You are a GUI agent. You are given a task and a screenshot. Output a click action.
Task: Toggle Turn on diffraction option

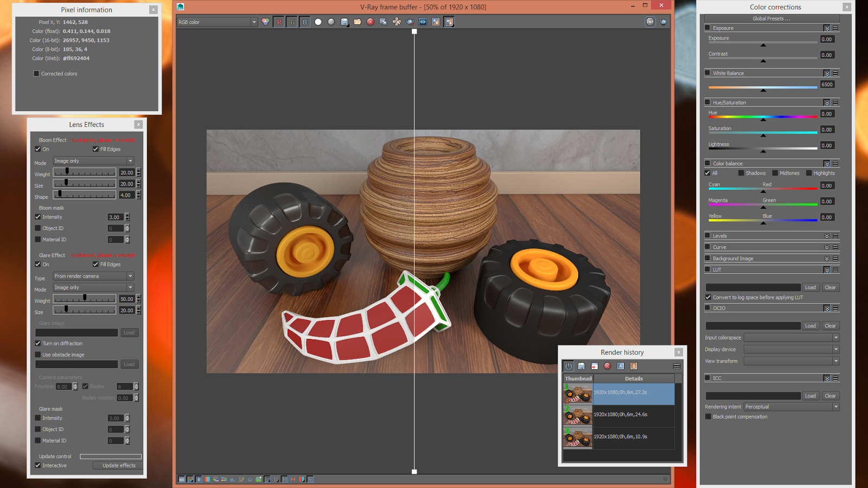37,343
